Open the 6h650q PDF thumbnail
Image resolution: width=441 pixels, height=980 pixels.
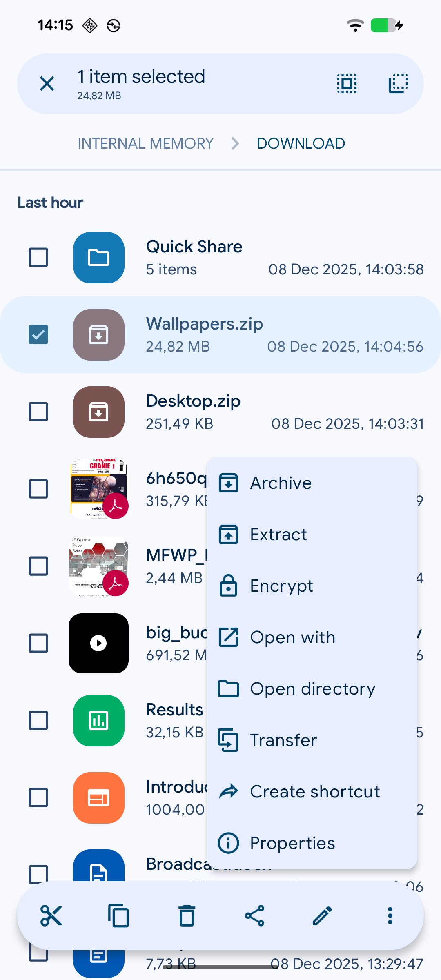pos(98,489)
